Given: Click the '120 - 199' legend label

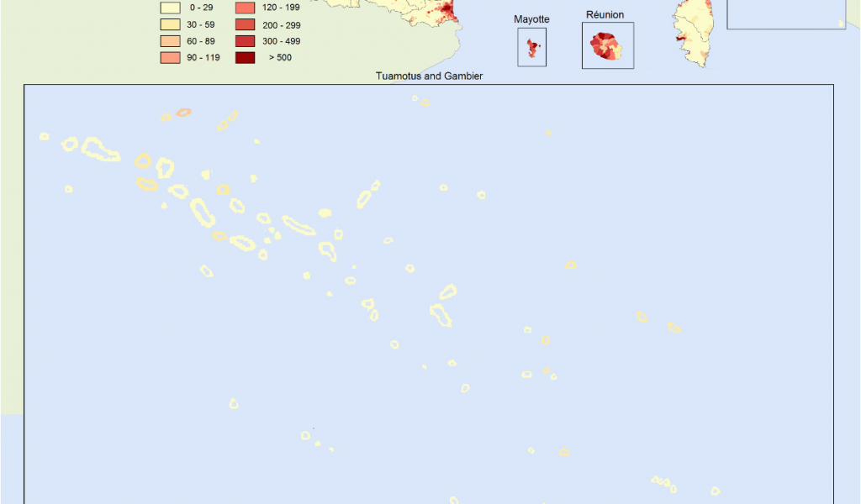Looking at the screenshot, I should [281, 8].
